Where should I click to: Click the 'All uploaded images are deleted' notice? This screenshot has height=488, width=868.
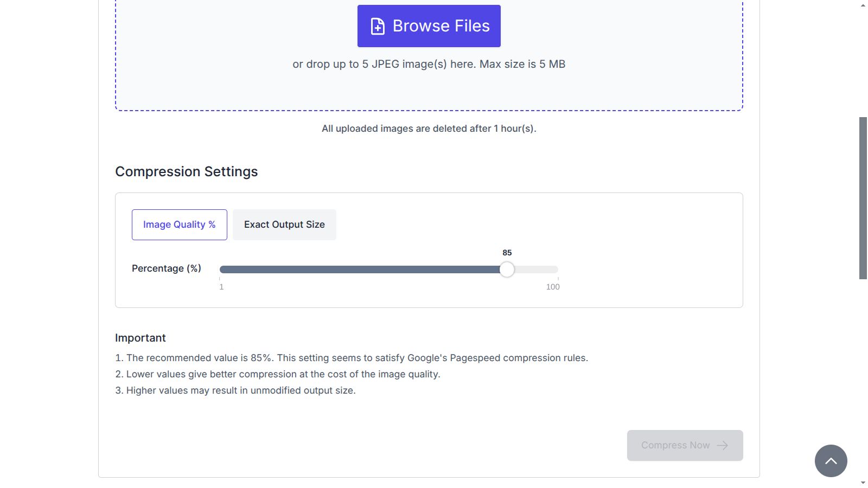point(429,129)
